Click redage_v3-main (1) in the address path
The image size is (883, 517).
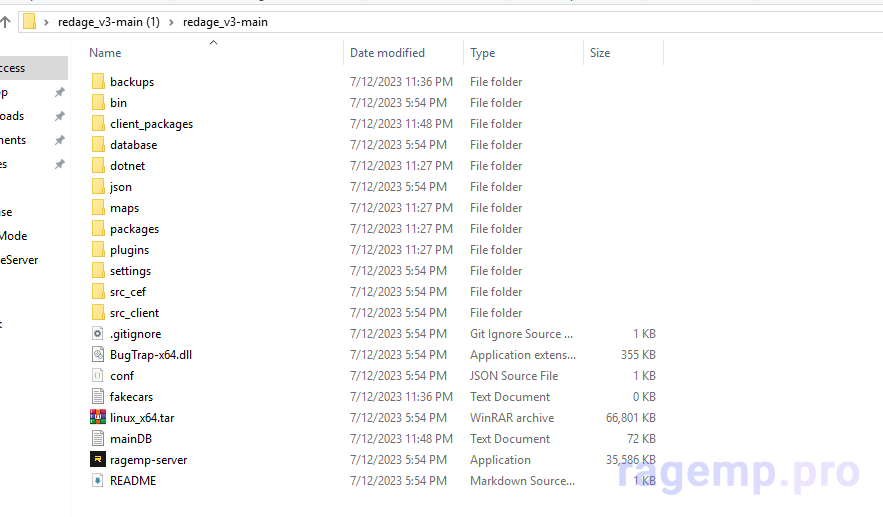[x=108, y=22]
